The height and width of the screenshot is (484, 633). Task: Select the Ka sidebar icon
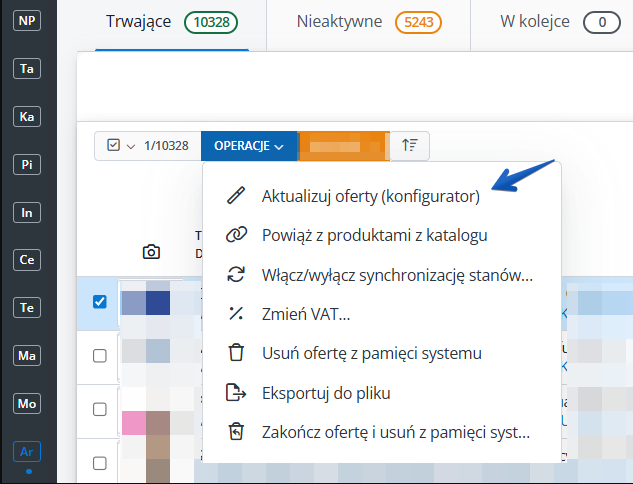coord(27,117)
